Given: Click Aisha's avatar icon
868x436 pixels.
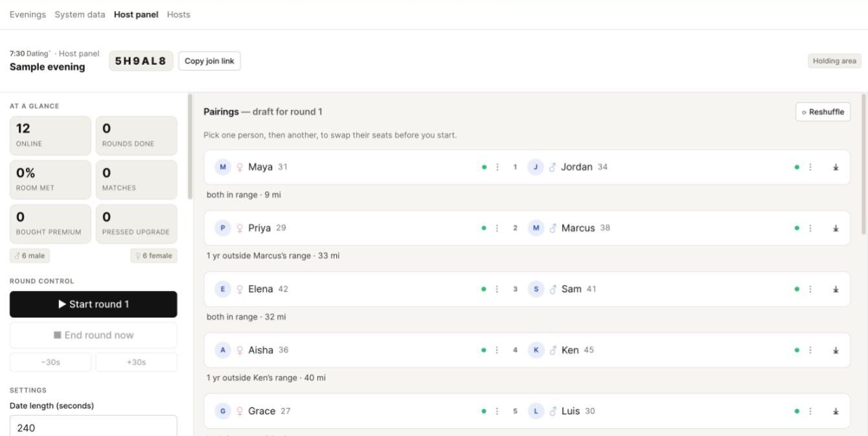Looking at the screenshot, I should 223,350.
